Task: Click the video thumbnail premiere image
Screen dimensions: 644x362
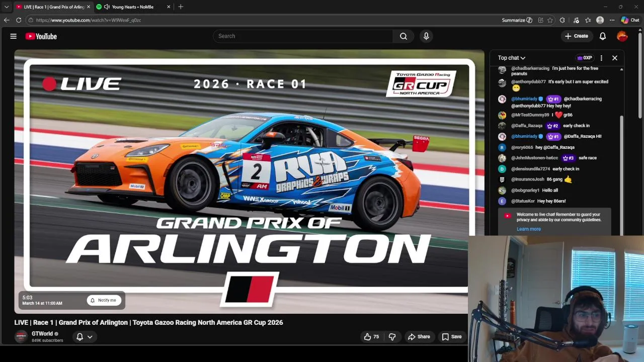Action: (x=249, y=181)
